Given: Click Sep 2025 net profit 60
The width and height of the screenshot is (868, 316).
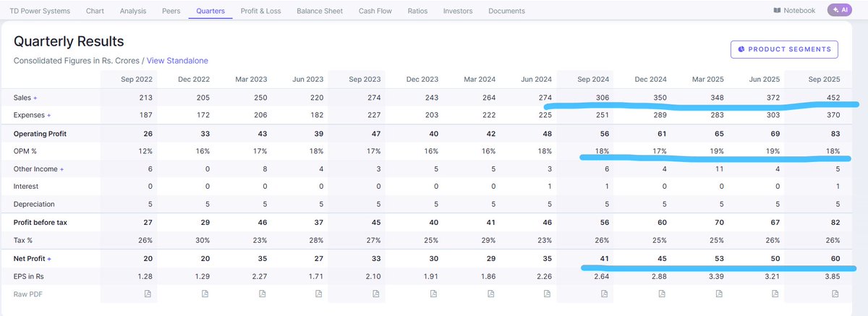Looking at the screenshot, I should pyautogui.click(x=835, y=258).
